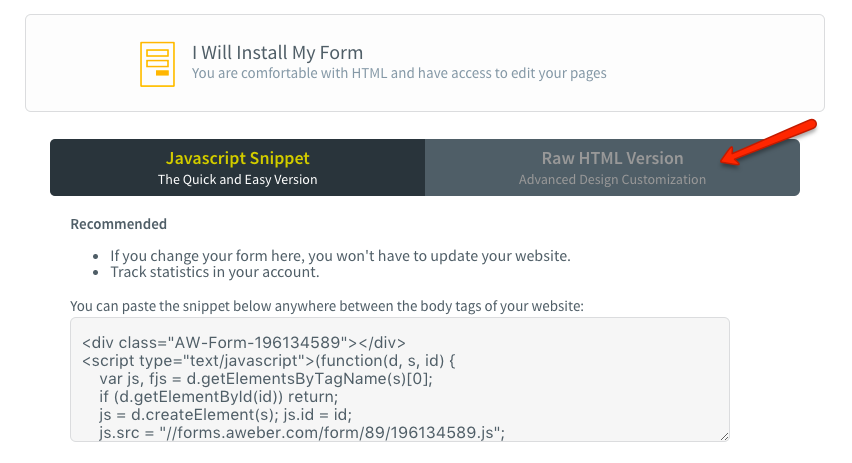Click the "Advanced Design Customization" subtitle
This screenshot has height=463, width=852.
tap(612, 180)
